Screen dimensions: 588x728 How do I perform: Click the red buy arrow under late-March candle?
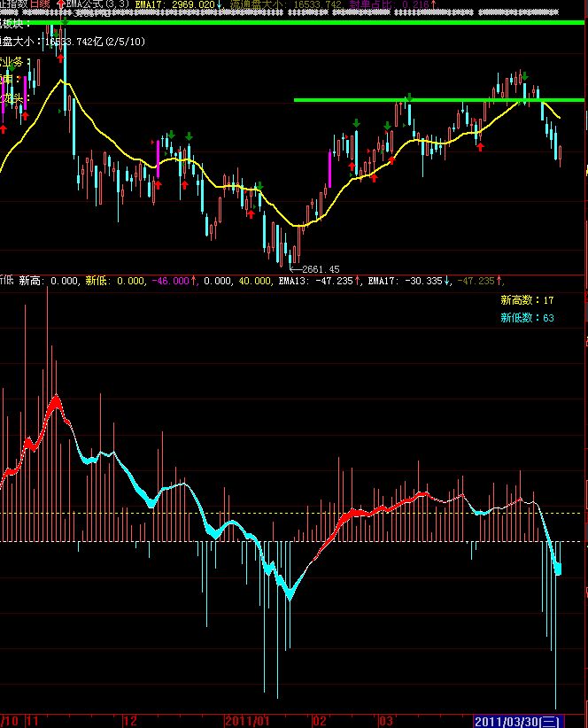tap(481, 147)
